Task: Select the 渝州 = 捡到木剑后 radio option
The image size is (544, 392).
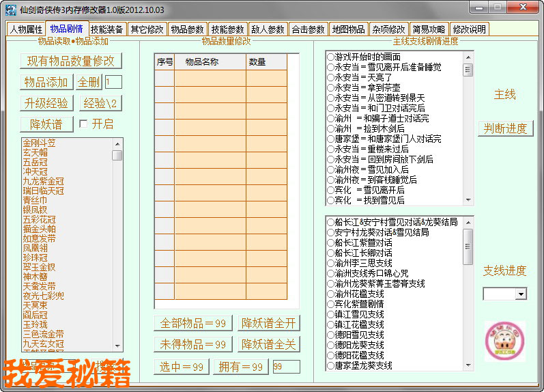Action: (x=330, y=128)
